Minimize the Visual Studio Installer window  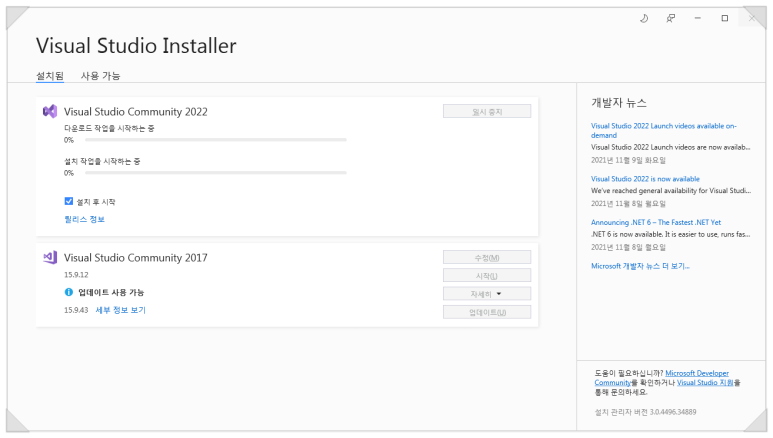pos(698,18)
